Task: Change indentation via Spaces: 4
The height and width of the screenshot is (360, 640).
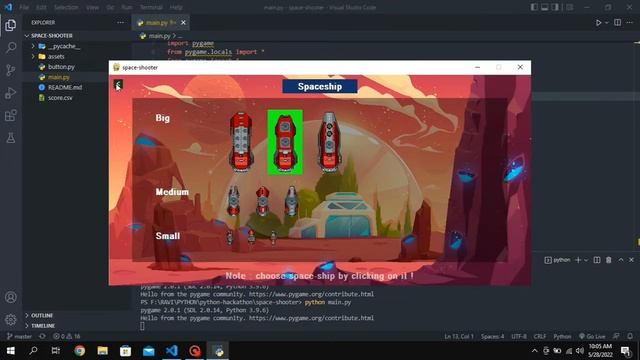Action: (492, 336)
